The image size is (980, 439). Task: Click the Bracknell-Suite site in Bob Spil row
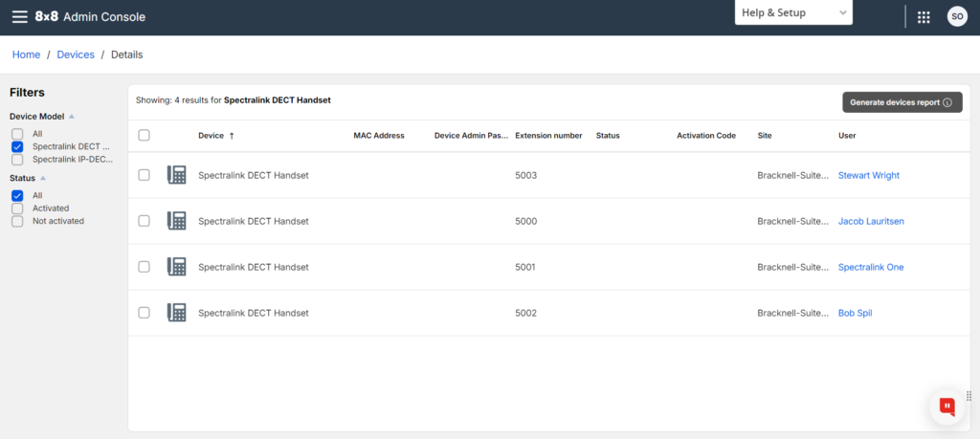pos(793,313)
